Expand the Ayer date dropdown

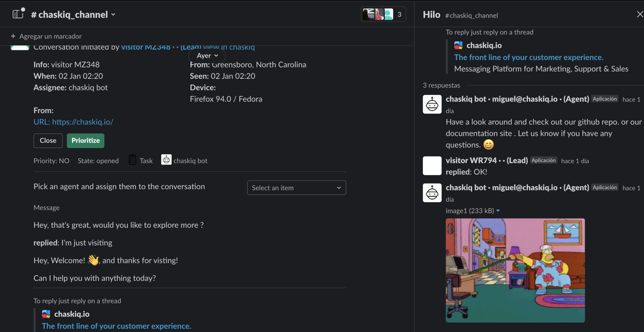point(207,56)
